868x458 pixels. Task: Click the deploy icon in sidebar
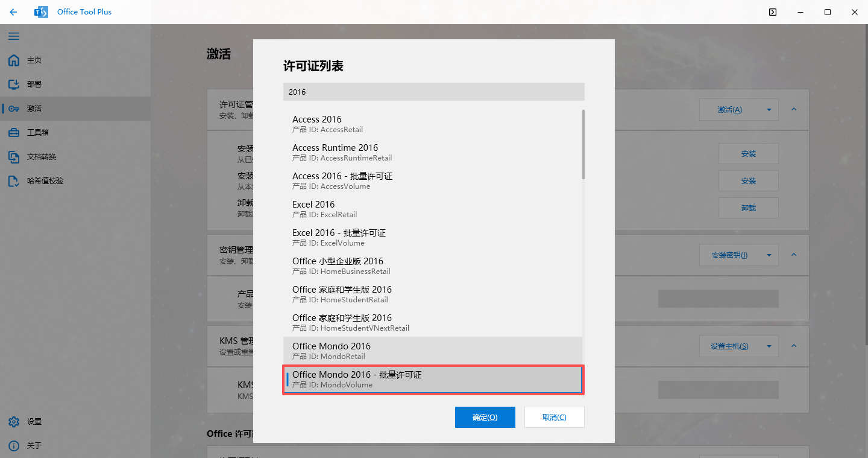pyautogui.click(x=14, y=84)
